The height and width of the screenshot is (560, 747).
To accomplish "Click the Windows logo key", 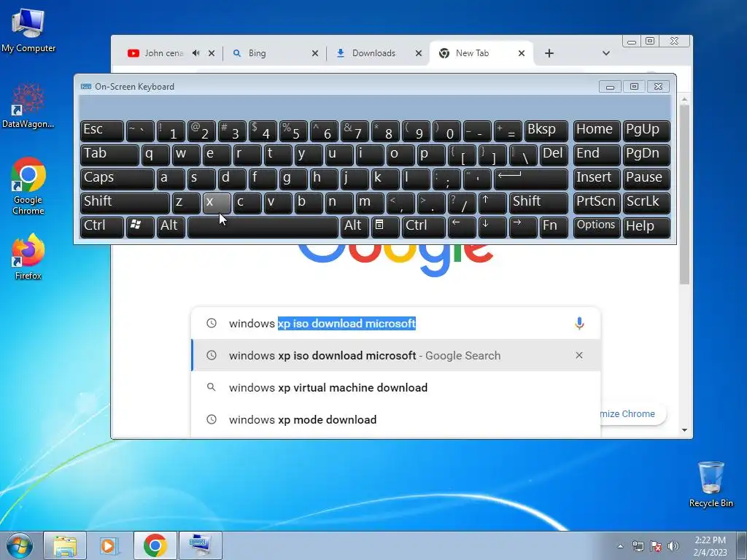I will (x=140, y=227).
